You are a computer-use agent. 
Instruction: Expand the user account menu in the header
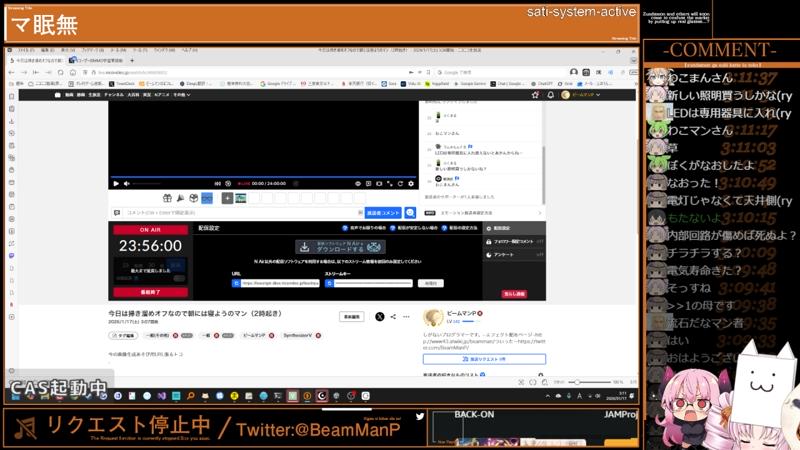pyautogui.click(x=581, y=95)
